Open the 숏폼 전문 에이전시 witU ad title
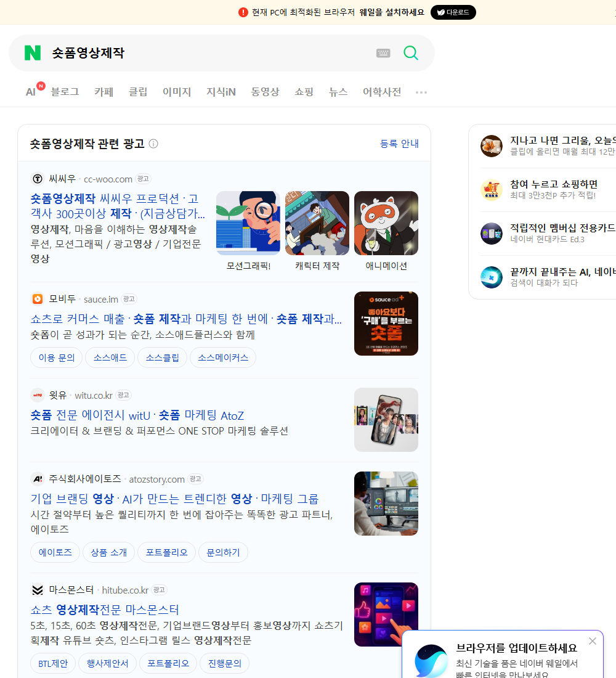The width and height of the screenshot is (616, 678). tap(137, 415)
